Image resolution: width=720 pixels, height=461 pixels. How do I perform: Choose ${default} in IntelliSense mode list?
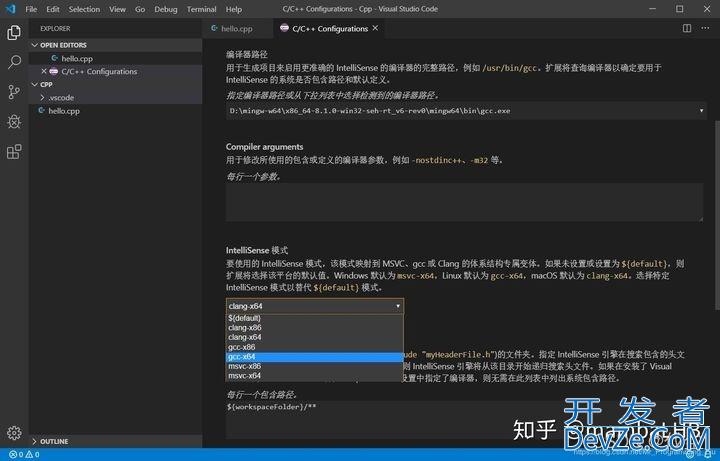[315, 318]
